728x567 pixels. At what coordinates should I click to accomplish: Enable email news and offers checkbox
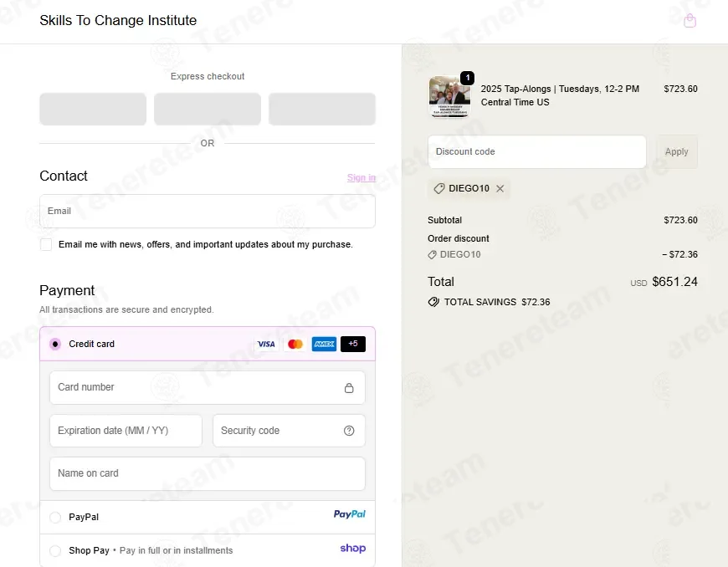pos(46,244)
